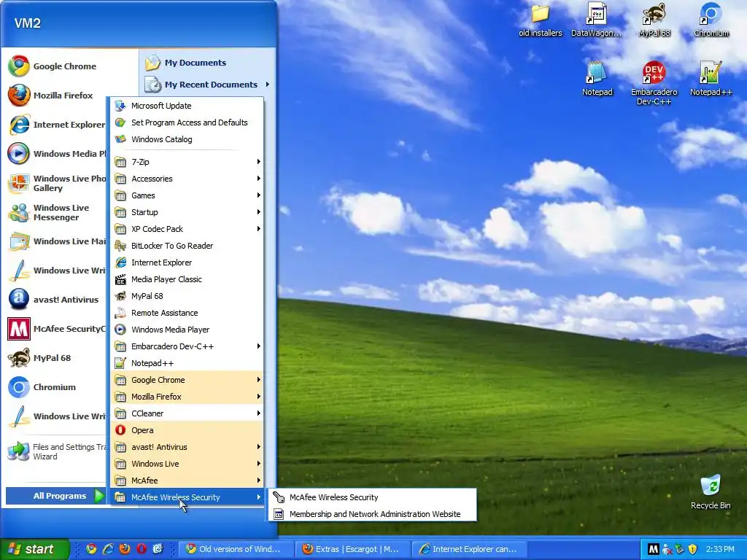Expand CCleaner program folder
Viewport: 747px width, 560px height.
(x=187, y=413)
